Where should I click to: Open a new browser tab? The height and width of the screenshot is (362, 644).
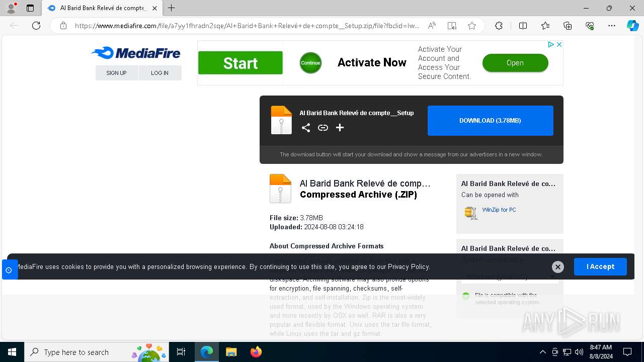coord(172,8)
